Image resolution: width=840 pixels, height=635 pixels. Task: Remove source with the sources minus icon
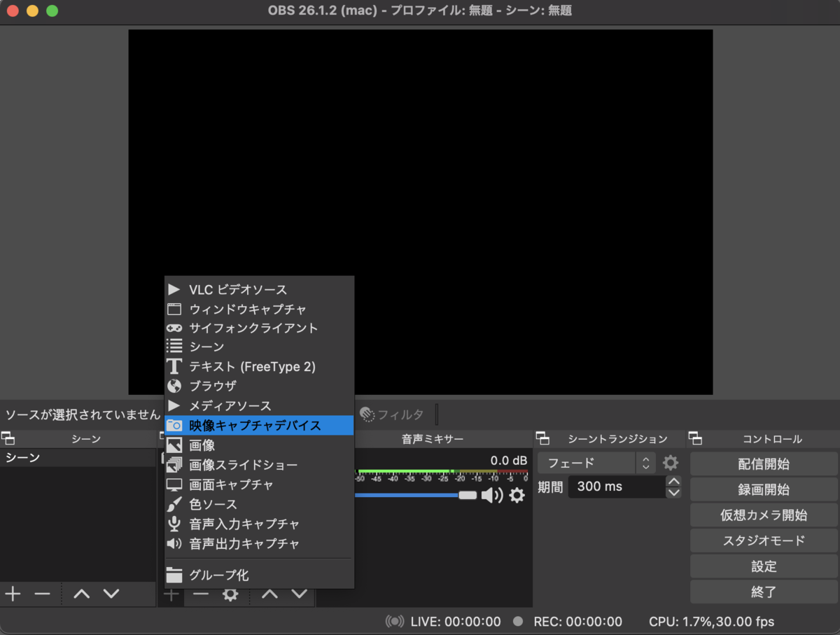[201, 594]
